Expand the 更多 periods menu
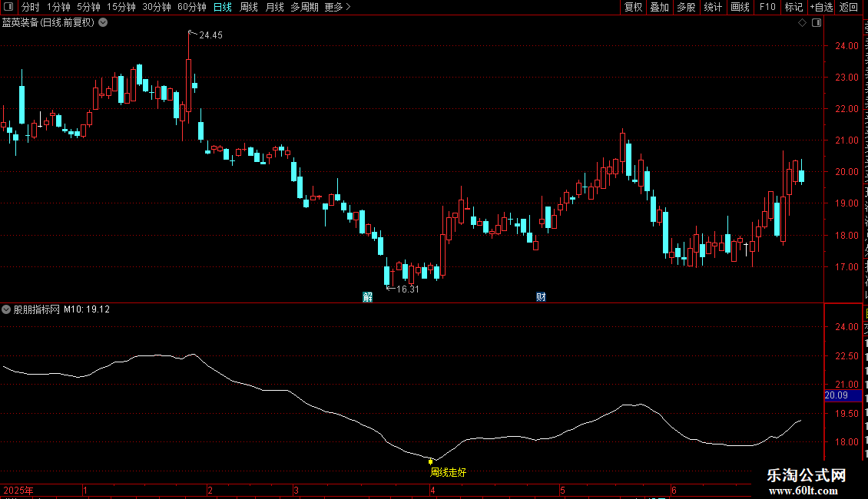Image resolution: width=868 pixels, height=499 pixels. tap(337, 7)
